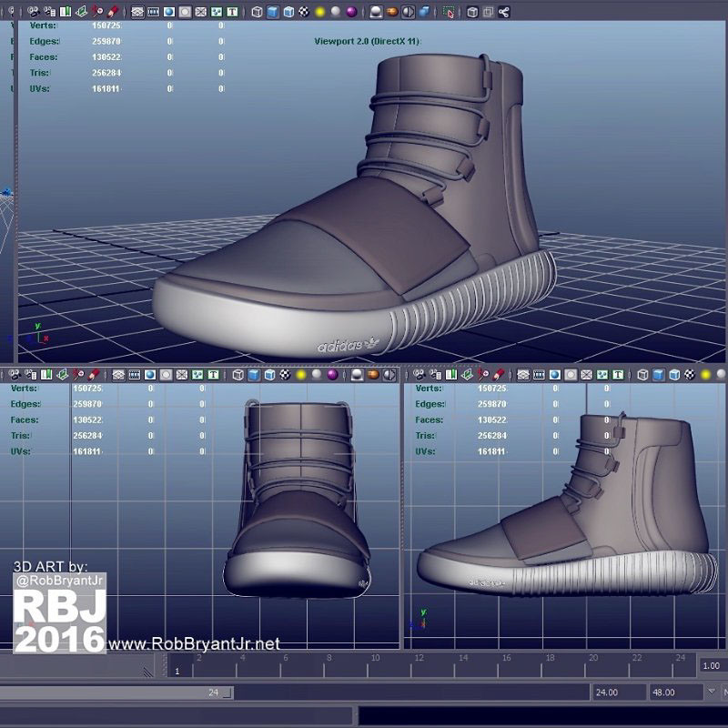This screenshot has height=728, width=728.
Task: Click Verts count 150725 in top panel
Action: click(x=106, y=25)
